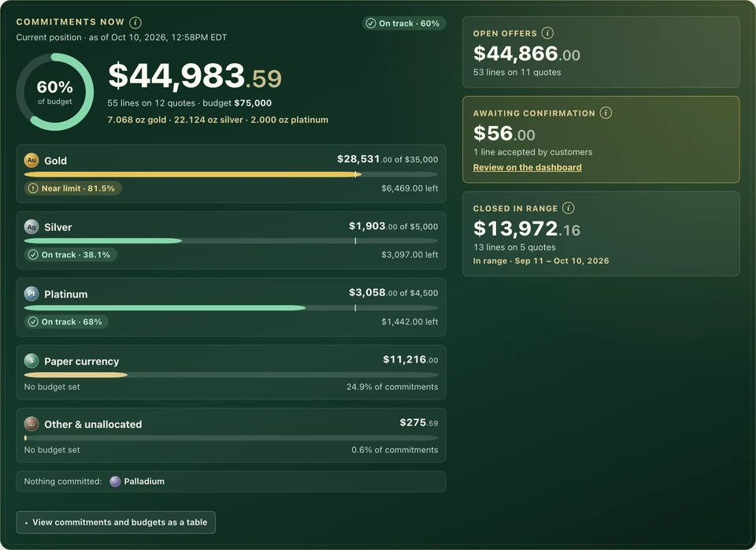Click the 53 lines on 11 quotes text

click(x=517, y=72)
